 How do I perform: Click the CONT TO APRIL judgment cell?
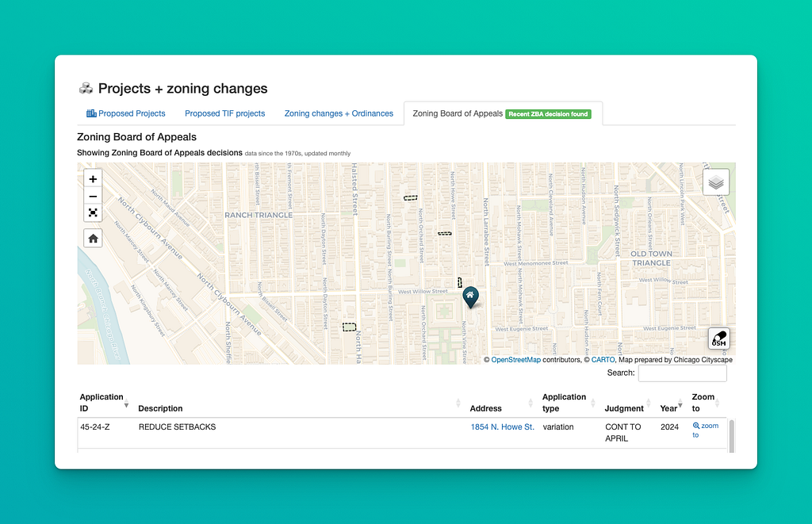[x=623, y=432]
